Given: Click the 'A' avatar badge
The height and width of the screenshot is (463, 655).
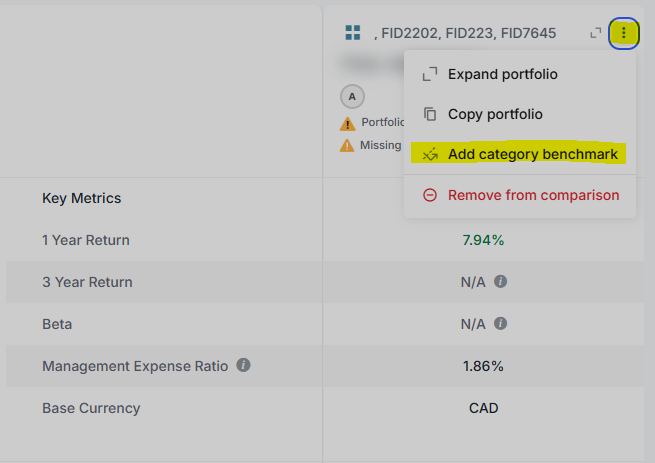Looking at the screenshot, I should [352, 97].
